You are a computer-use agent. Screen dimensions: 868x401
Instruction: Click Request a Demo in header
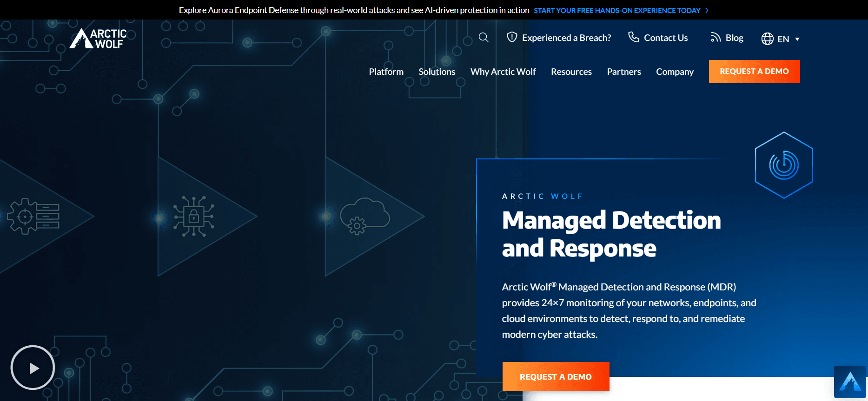coord(754,72)
